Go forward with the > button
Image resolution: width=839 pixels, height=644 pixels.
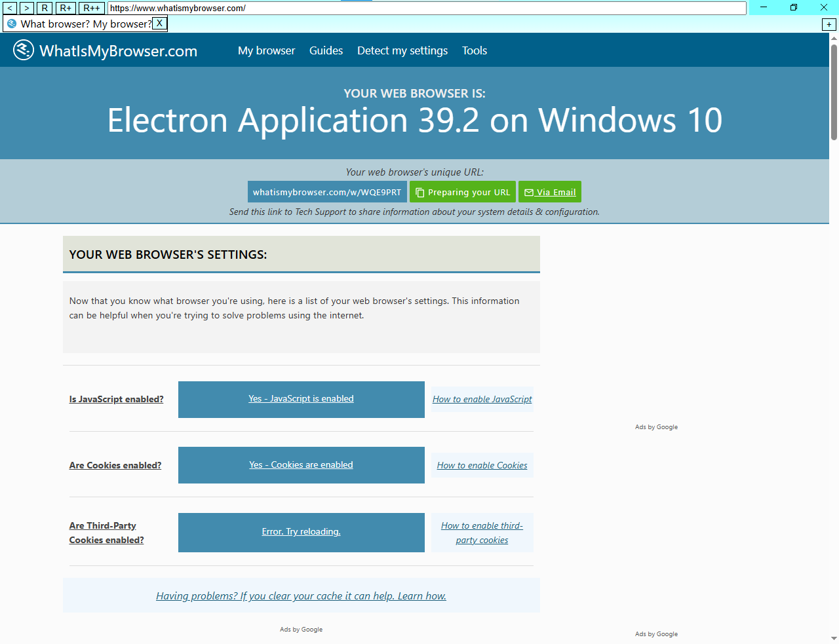(27, 8)
